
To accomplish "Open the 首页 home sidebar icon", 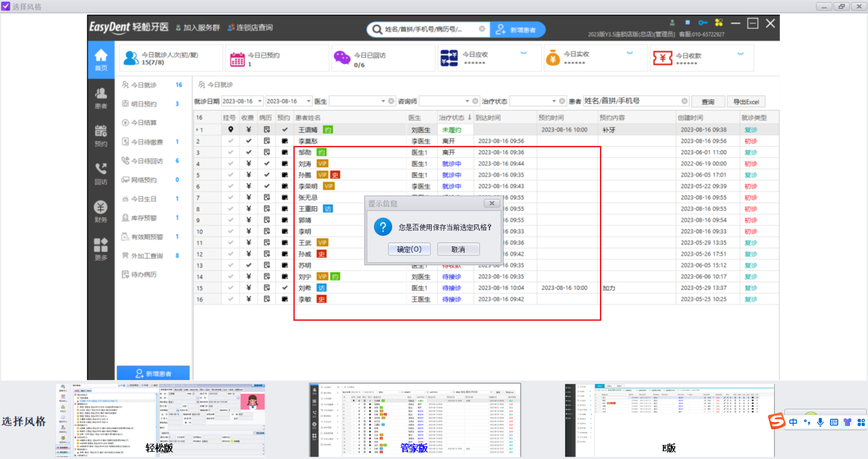I will (101, 60).
